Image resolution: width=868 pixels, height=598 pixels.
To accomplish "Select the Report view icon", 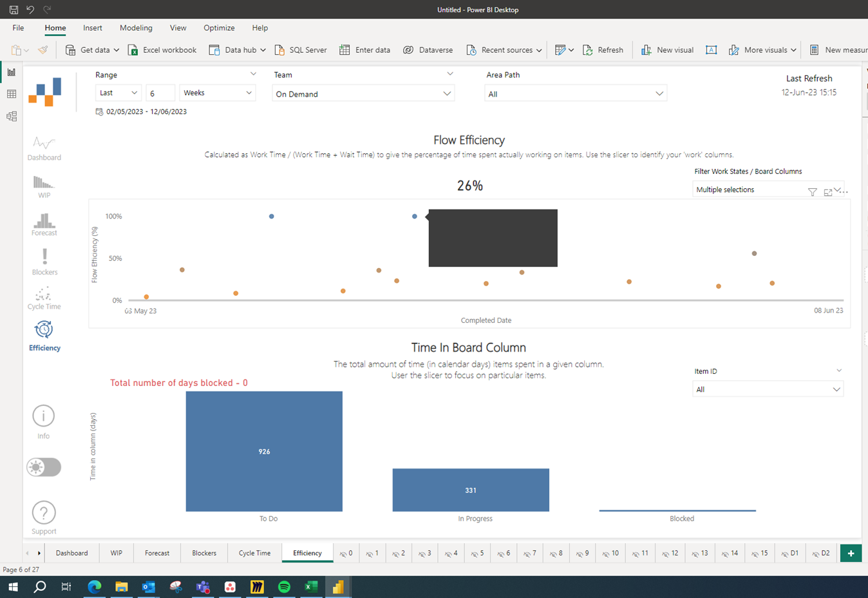I will (x=11, y=72).
